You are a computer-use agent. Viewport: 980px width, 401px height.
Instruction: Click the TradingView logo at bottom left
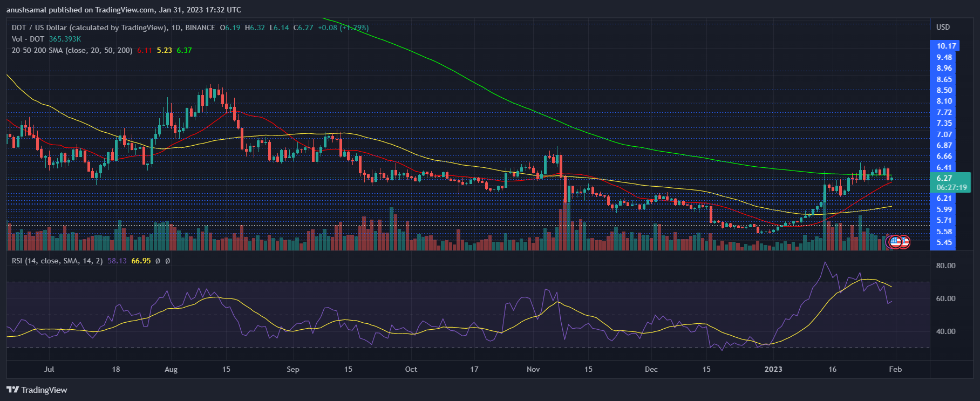coord(37,390)
